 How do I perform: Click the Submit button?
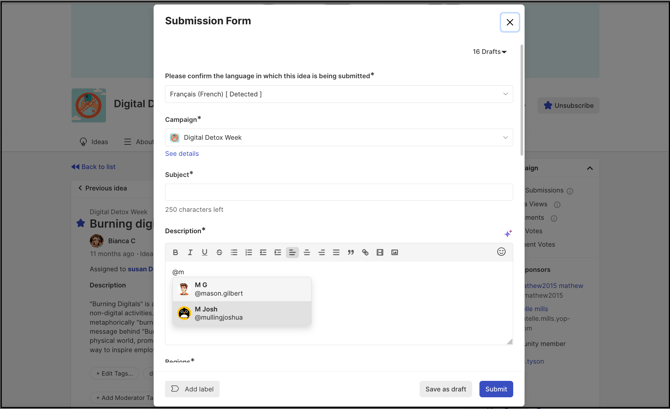coord(496,389)
